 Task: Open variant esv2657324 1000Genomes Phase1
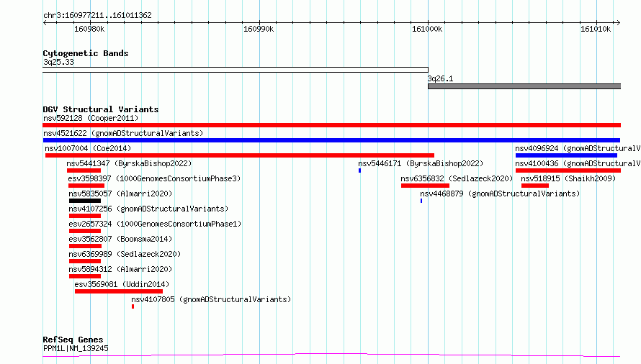pos(155,224)
